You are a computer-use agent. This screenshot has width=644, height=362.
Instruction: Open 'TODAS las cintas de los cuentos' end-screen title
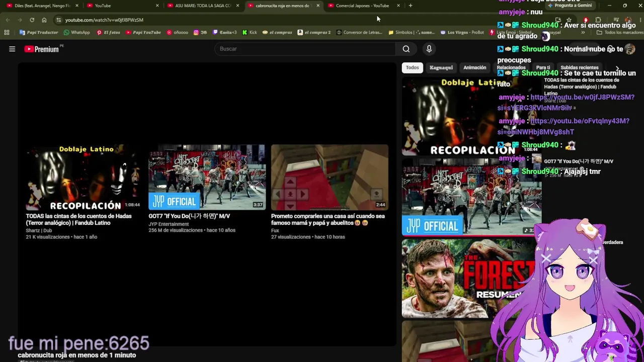pos(78,219)
